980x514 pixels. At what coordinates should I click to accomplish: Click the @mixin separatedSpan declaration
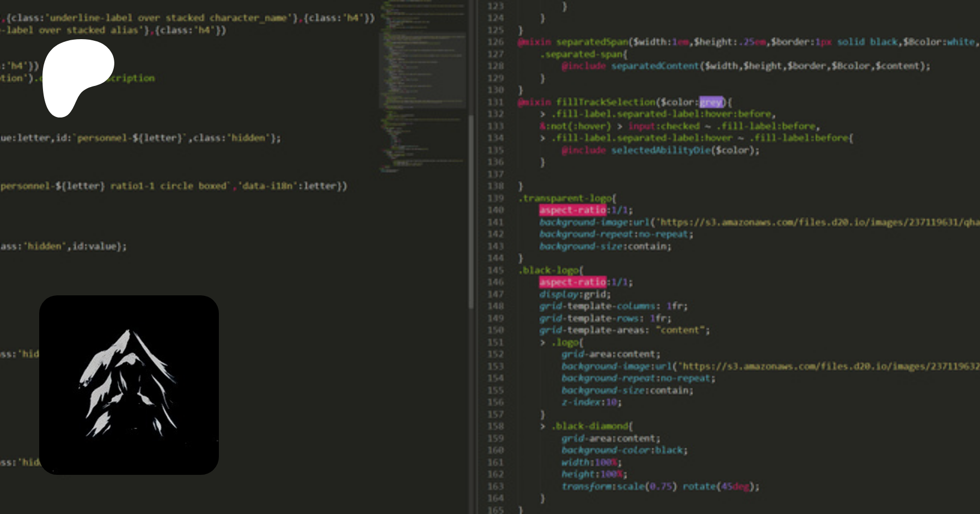pos(592,42)
